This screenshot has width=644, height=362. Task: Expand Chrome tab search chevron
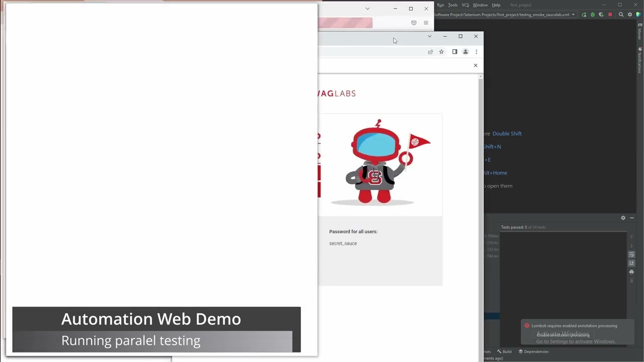click(429, 36)
